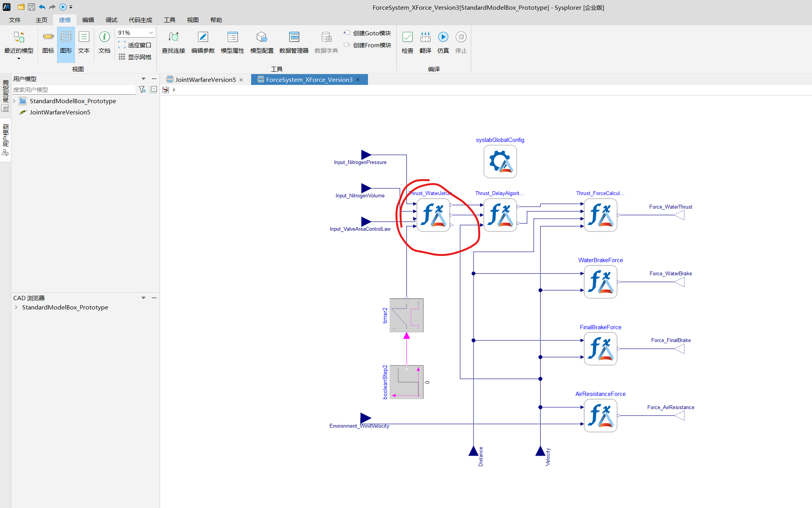Image resolution: width=812 pixels, height=508 pixels.
Task: Open the 数据管理器 data manager
Action: coord(294,42)
